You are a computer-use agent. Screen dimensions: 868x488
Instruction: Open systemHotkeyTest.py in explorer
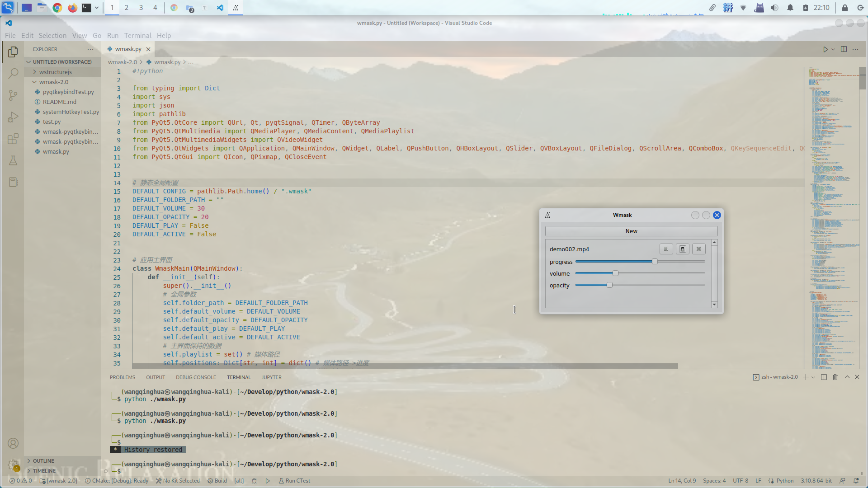[71, 112]
